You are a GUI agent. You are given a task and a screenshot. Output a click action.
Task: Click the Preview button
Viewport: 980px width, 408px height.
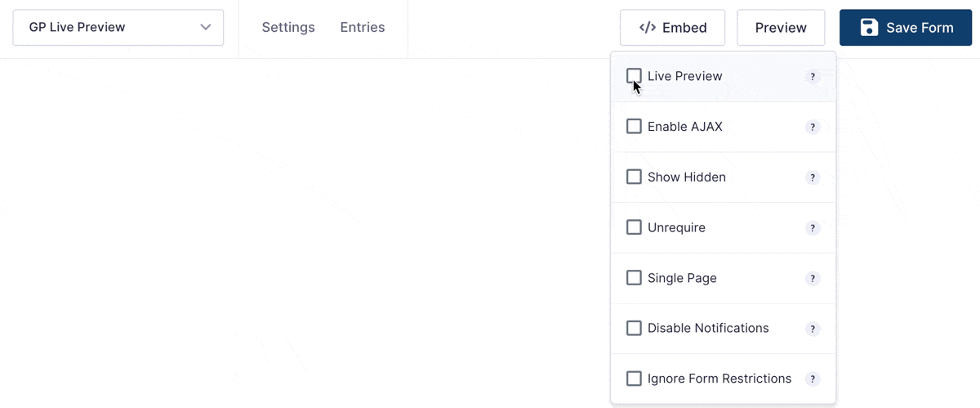[x=781, y=28]
